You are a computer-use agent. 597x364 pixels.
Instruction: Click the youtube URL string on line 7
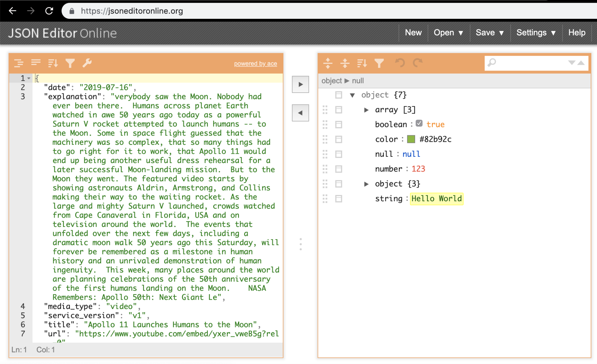click(x=177, y=334)
